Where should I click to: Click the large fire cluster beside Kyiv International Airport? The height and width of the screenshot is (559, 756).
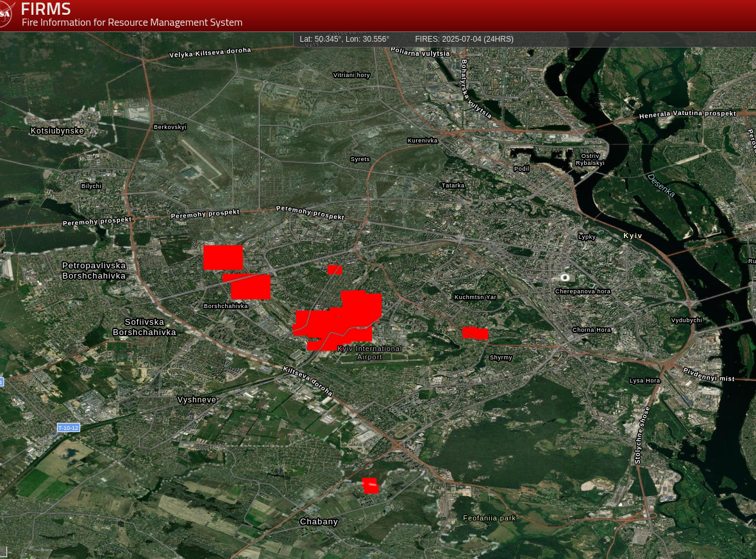337,320
